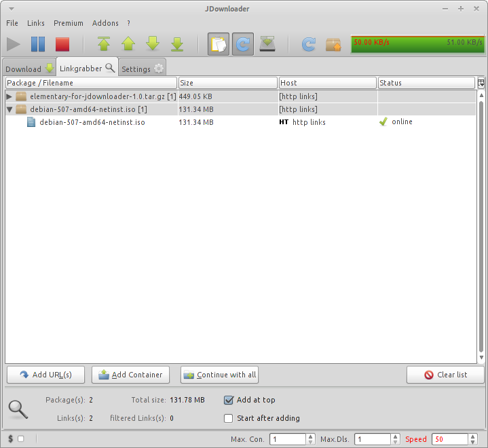Image resolution: width=488 pixels, height=448 pixels.
Task: Select the Linkgrabber tab
Action: click(x=87, y=68)
